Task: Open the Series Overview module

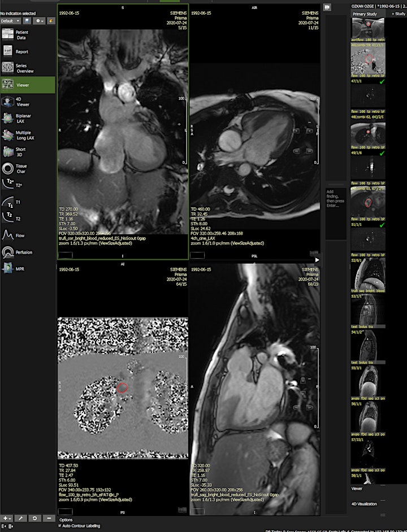Action: click(x=27, y=68)
